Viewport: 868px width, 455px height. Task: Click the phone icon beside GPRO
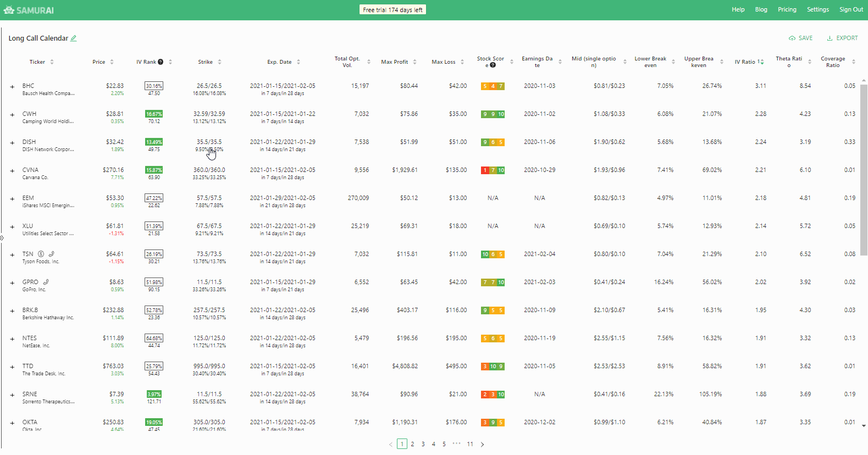coord(46,282)
